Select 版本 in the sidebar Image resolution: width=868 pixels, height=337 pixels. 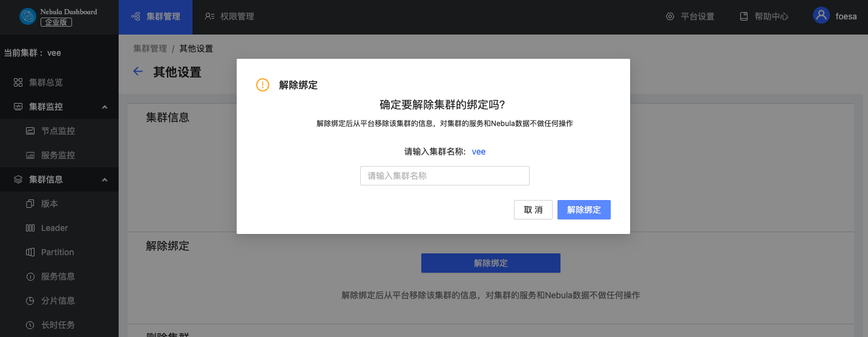[59, 204]
